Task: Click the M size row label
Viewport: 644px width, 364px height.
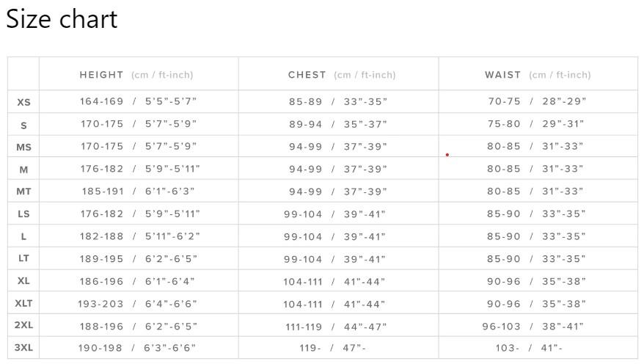Action: [23, 170]
